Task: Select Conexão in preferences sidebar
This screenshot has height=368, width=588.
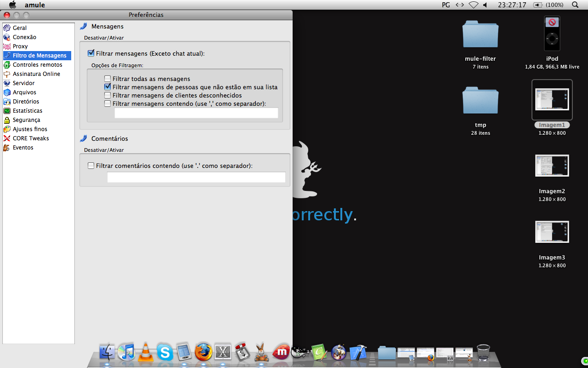Action: click(x=24, y=37)
